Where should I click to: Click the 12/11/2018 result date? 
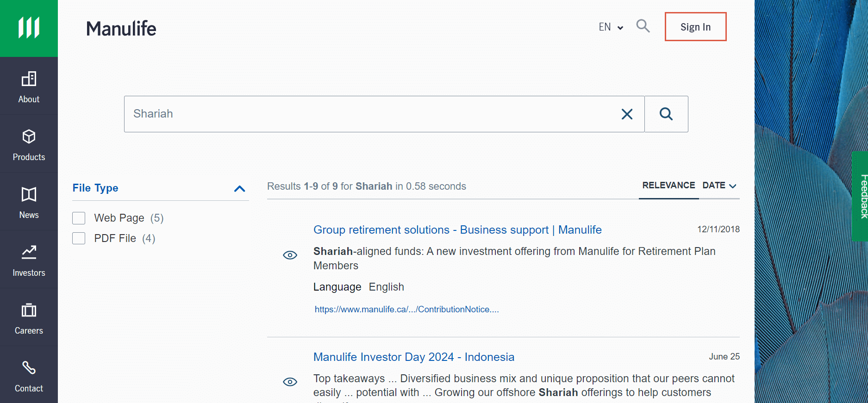pos(718,229)
